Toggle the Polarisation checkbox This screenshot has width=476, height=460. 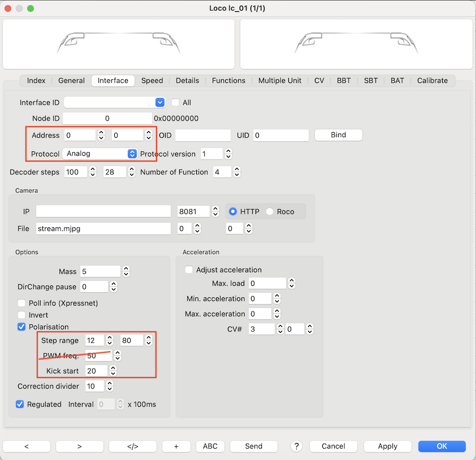point(22,327)
